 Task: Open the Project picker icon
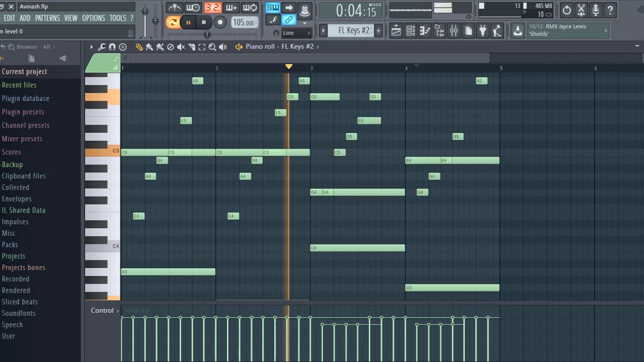pos(469,31)
